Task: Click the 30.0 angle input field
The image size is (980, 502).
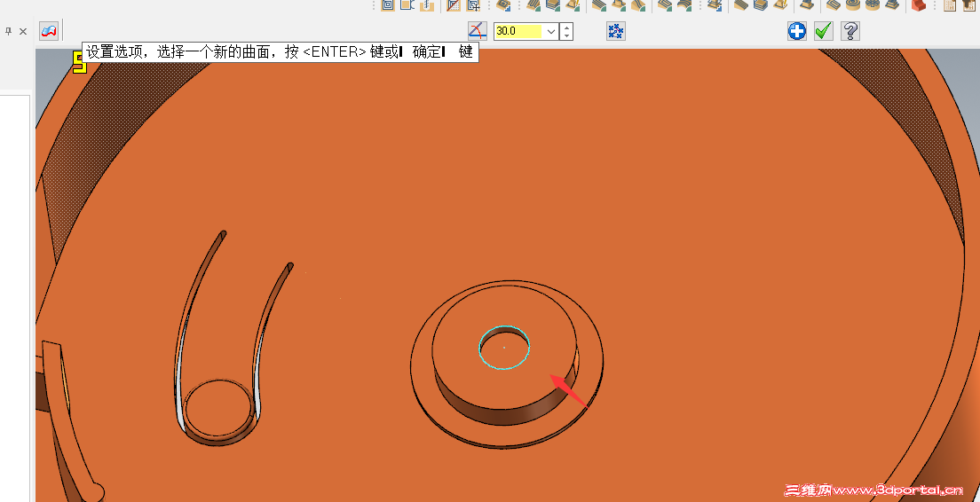Action: click(x=518, y=31)
